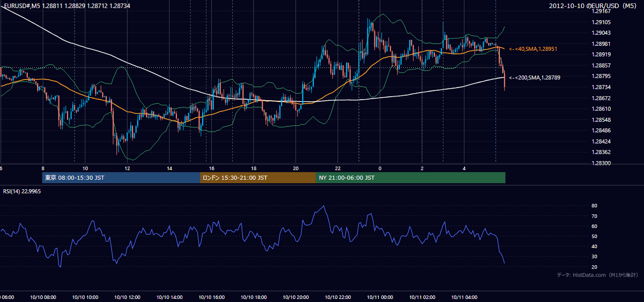Click price axis value 1.28919

(x=602, y=54)
